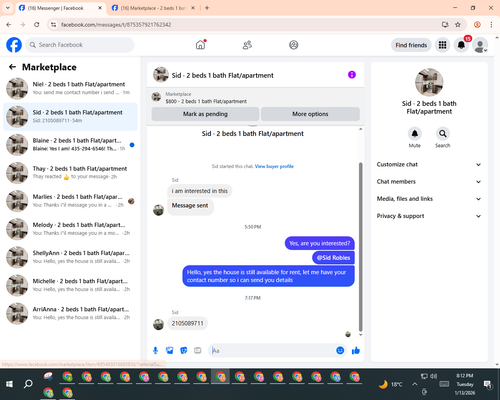Expand Chat members section

(x=429, y=182)
